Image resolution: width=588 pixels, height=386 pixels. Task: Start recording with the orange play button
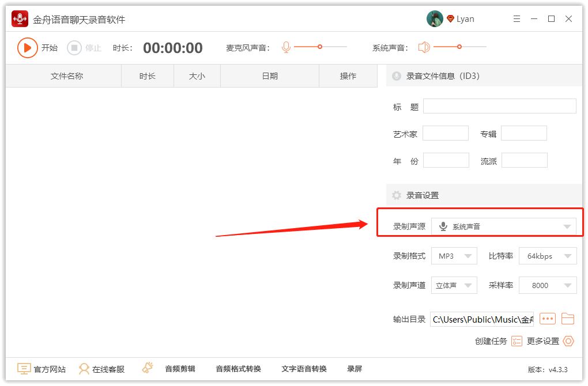click(x=27, y=48)
